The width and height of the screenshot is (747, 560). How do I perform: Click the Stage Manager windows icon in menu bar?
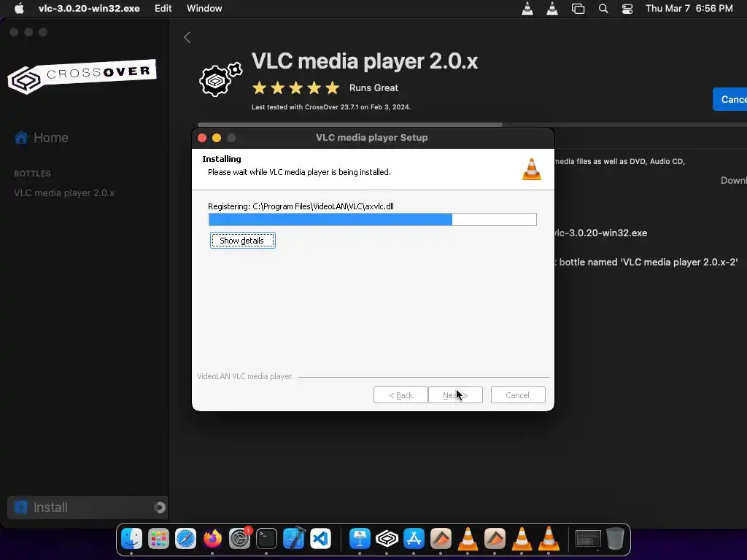pyautogui.click(x=578, y=9)
